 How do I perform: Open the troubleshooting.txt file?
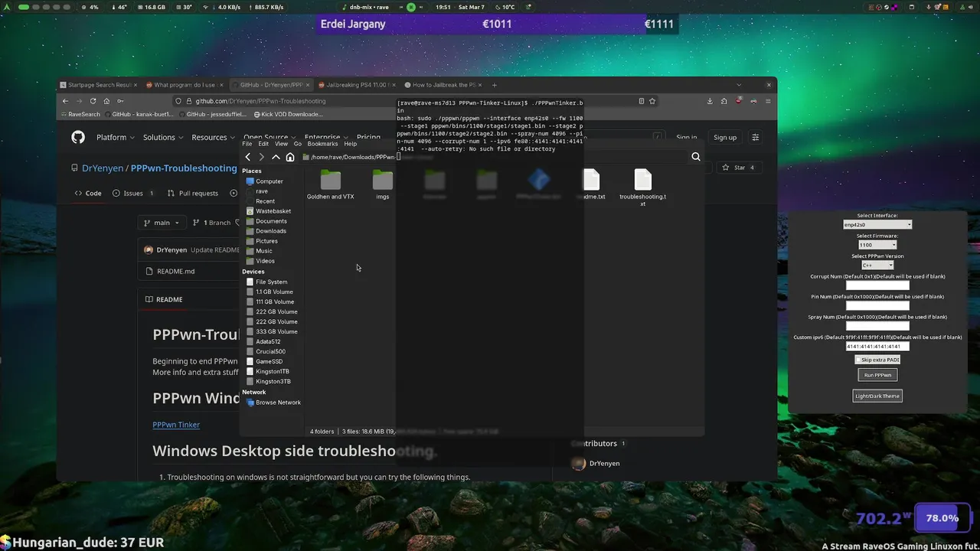click(x=643, y=187)
